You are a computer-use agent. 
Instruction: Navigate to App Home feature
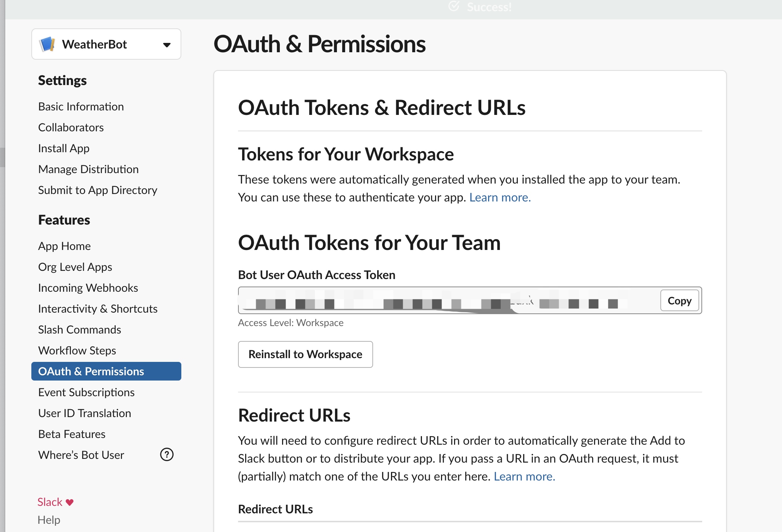(64, 246)
